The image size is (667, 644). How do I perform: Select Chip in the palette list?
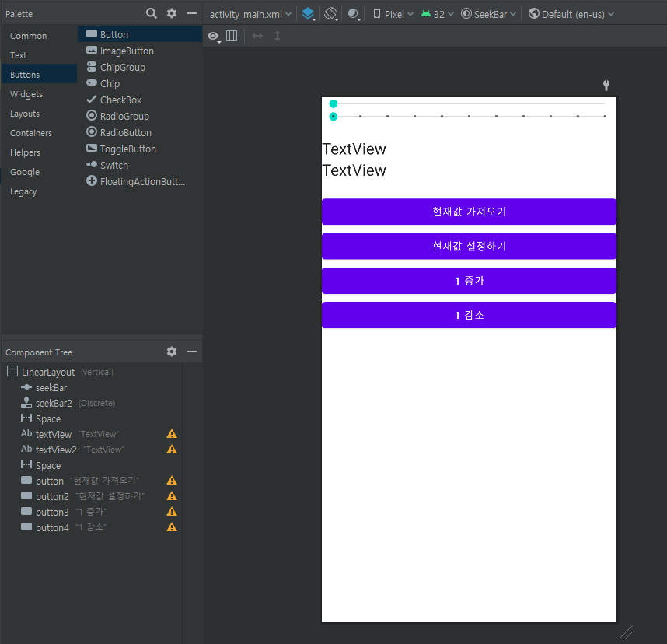pos(139,83)
